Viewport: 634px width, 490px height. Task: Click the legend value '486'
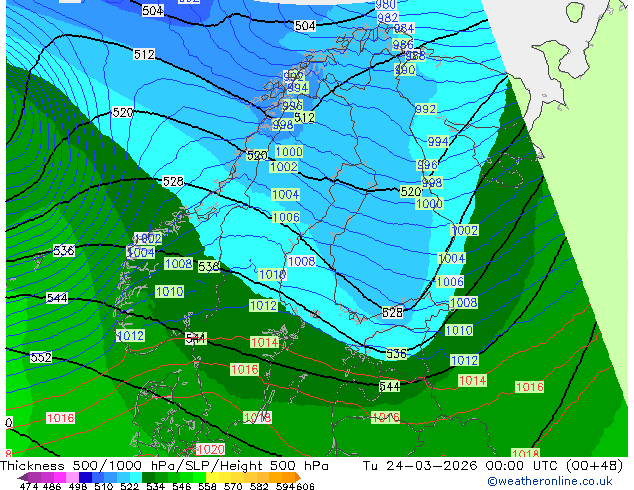tap(52, 486)
